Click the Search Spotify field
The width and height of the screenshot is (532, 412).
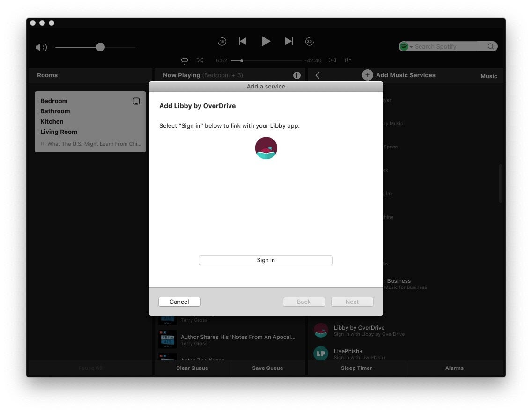coord(448,46)
